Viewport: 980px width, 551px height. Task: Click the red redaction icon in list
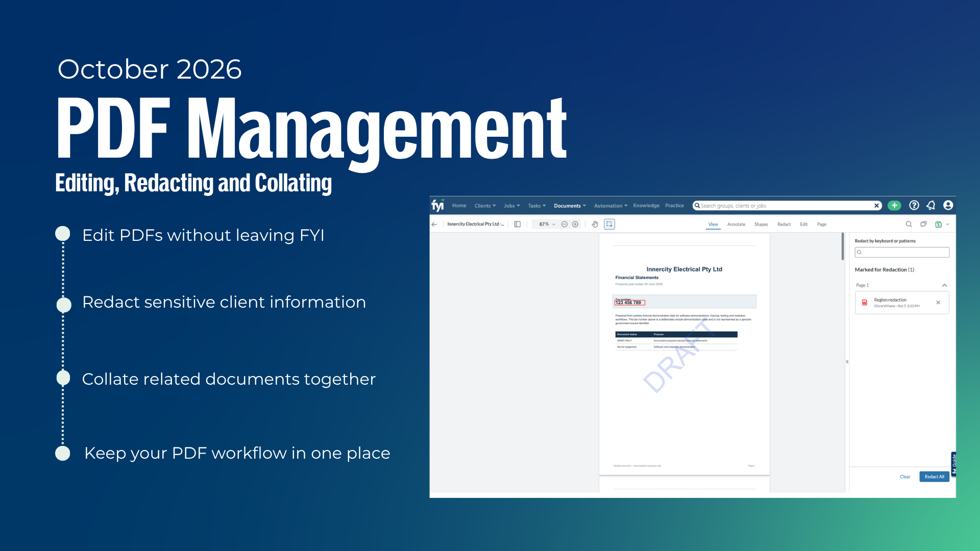865,303
